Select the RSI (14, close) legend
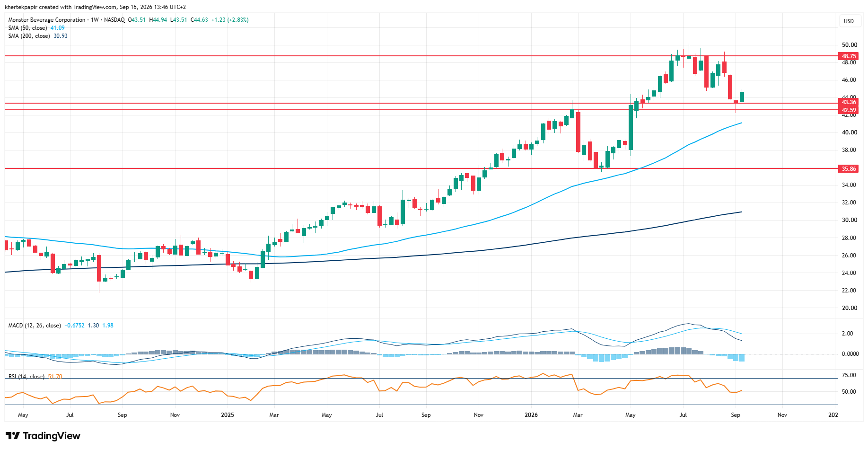868x450 pixels. [26, 377]
